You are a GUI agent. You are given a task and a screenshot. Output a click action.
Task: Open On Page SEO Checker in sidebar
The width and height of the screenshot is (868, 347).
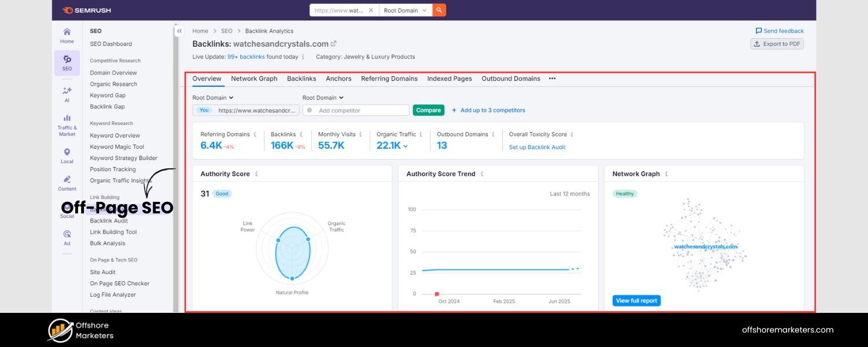click(120, 283)
